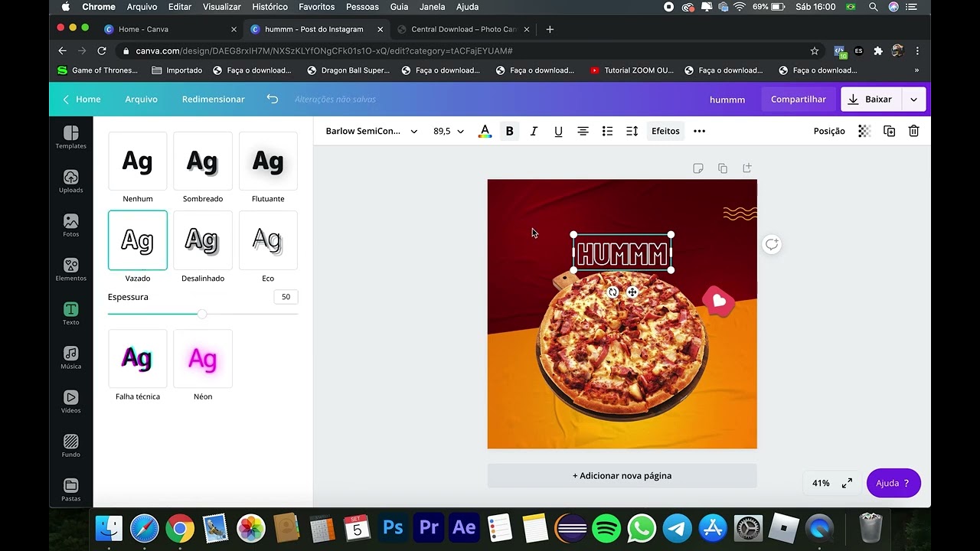Image resolution: width=980 pixels, height=551 pixels.
Task: Open Photoshop from the Dock
Action: coord(393,528)
